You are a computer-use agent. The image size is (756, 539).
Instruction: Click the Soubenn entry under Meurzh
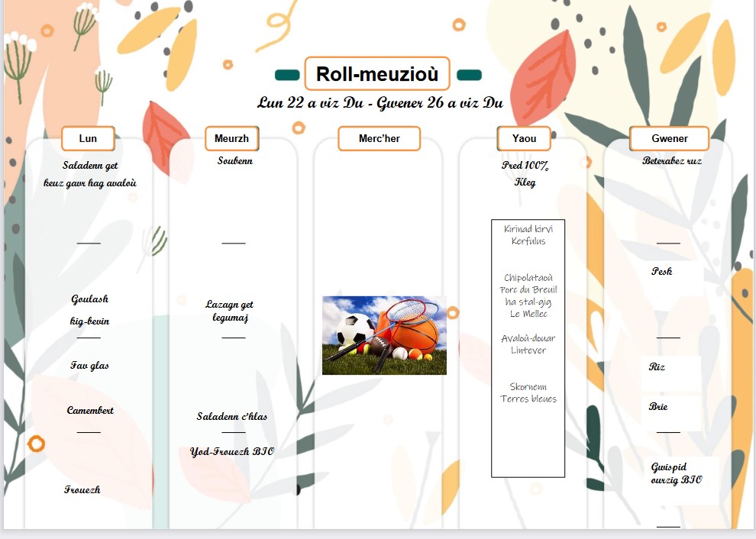tap(234, 161)
